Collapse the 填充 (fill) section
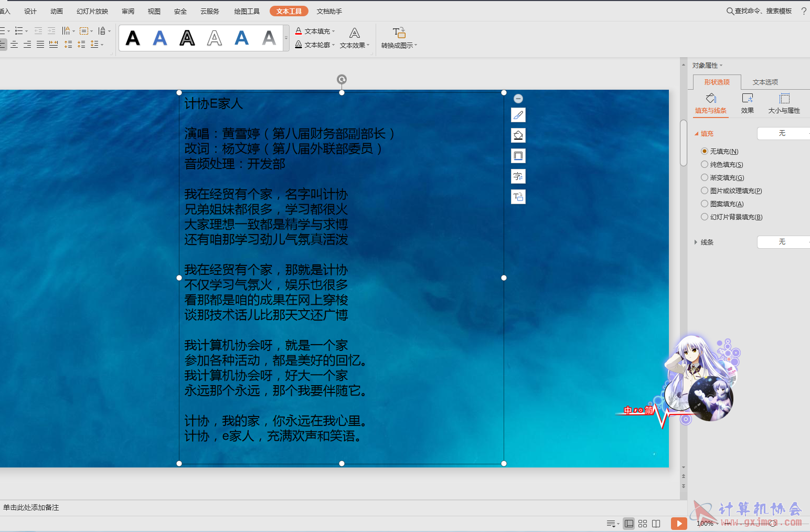Screen dimensions: 810x532 (696, 133)
